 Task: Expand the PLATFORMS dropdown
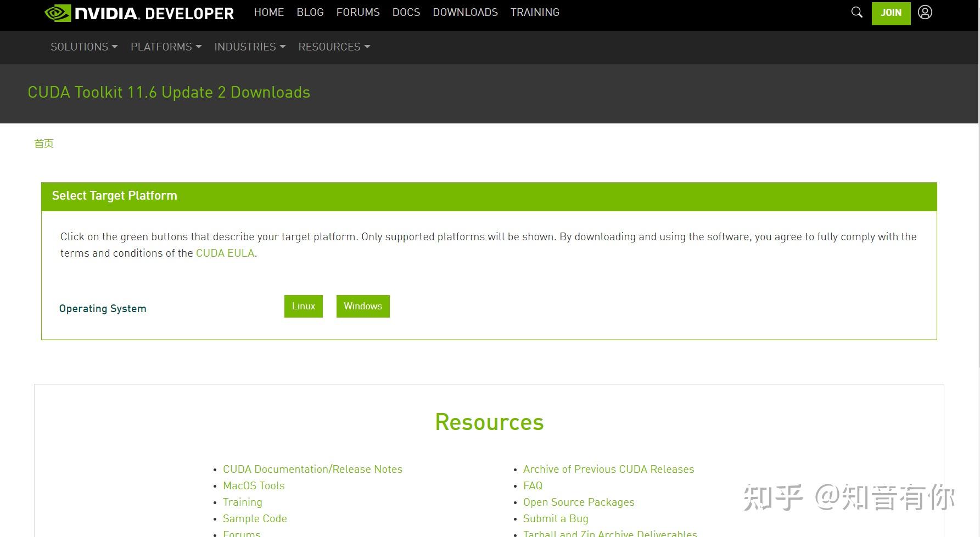(166, 47)
